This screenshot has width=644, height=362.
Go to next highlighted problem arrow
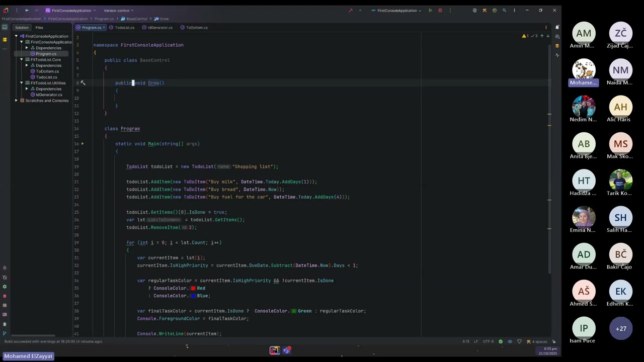coord(548,36)
